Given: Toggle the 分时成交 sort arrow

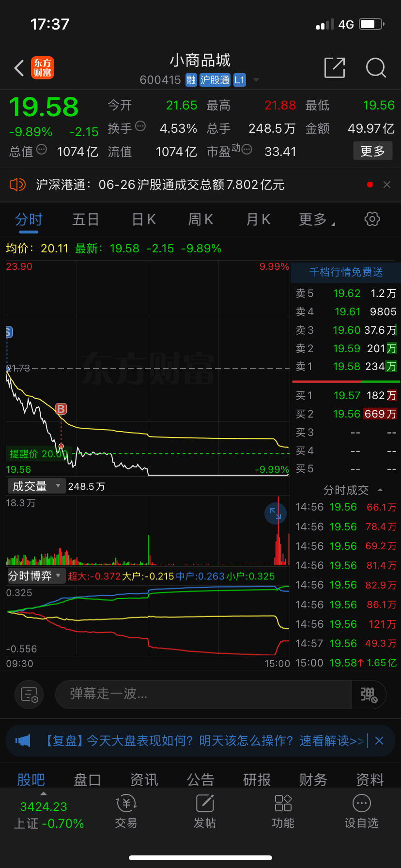Looking at the screenshot, I should coord(380,490).
